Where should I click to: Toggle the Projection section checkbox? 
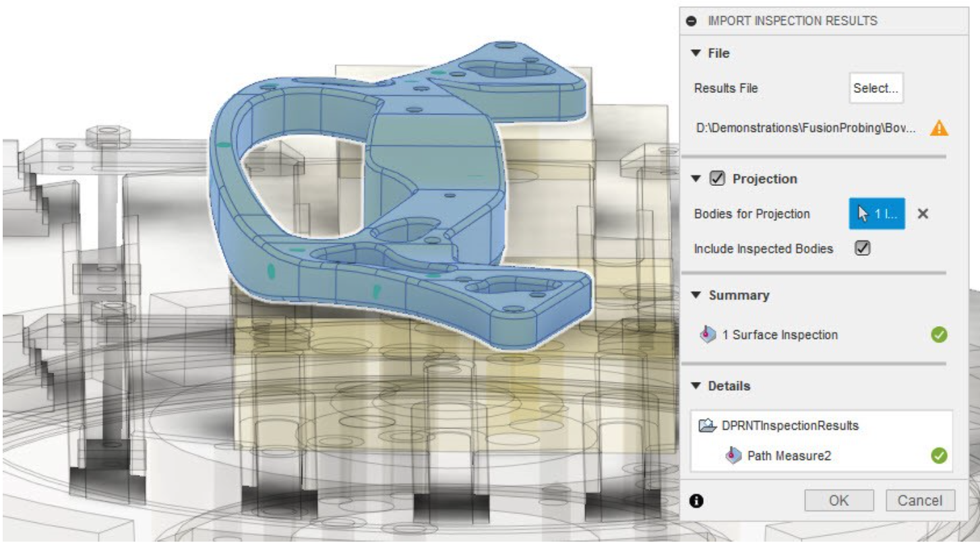pos(718,179)
